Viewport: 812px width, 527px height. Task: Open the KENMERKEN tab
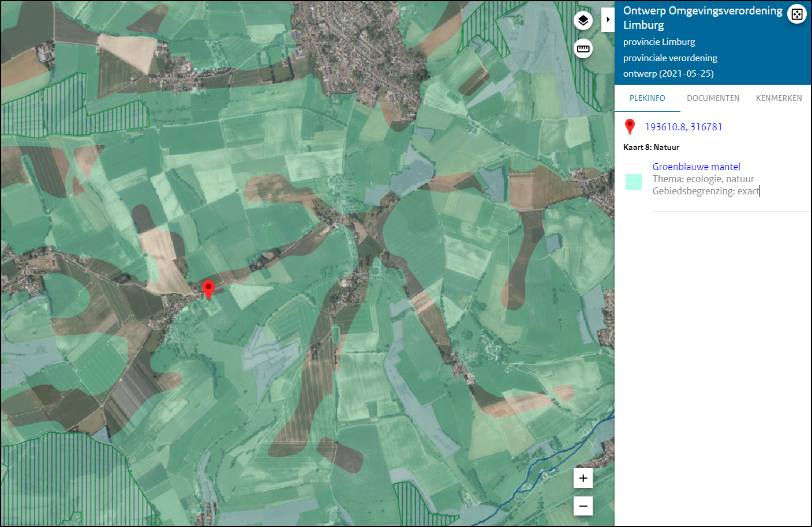click(779, 98)
